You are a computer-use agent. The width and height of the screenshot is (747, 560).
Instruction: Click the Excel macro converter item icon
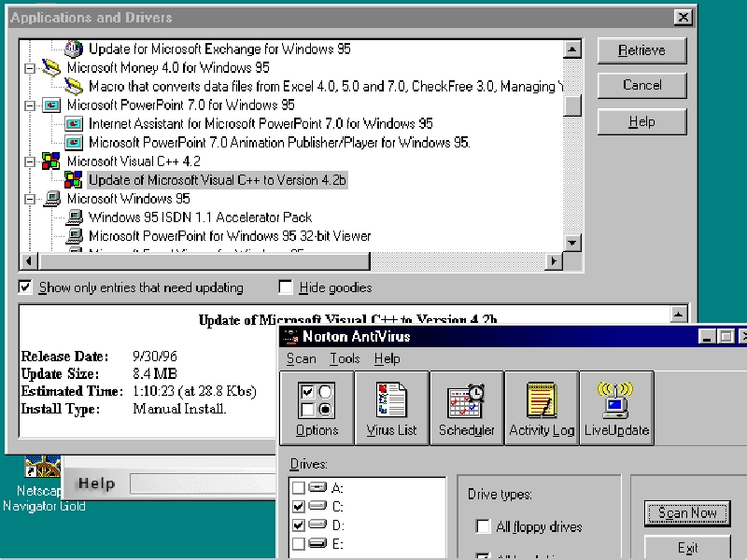[74, 86]
